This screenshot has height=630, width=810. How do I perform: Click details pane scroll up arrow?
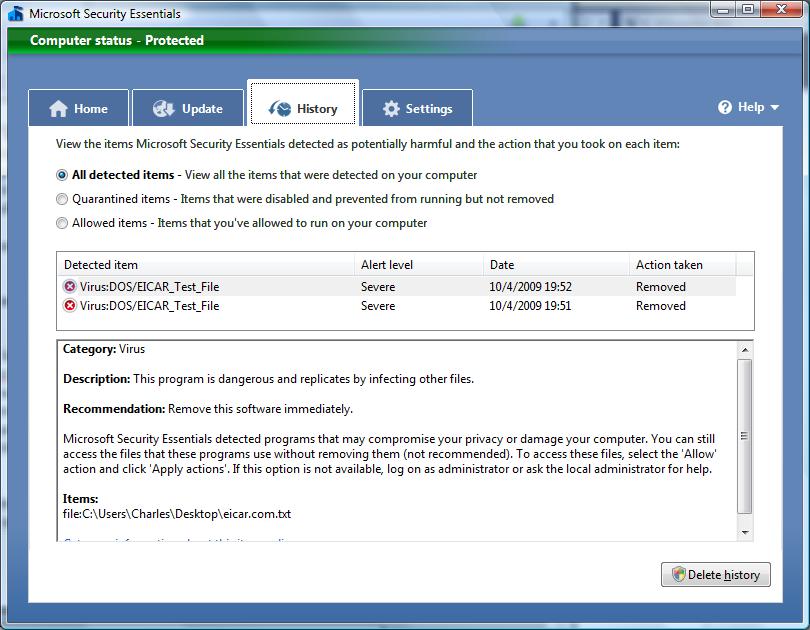click(744, 350)
